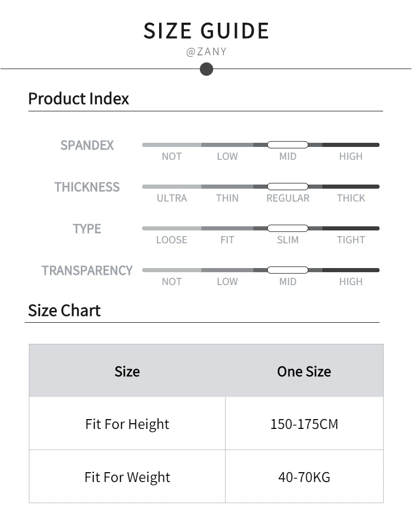412x532 pixels.
Task: Select TIGHT on the Type scale
Action: click(x=351, y=240)
